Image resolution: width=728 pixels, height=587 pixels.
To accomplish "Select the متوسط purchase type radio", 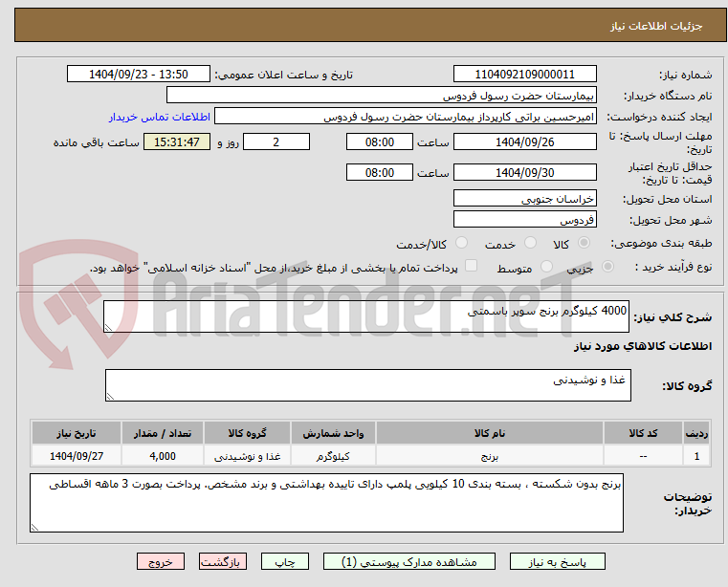I will (546, 267).
